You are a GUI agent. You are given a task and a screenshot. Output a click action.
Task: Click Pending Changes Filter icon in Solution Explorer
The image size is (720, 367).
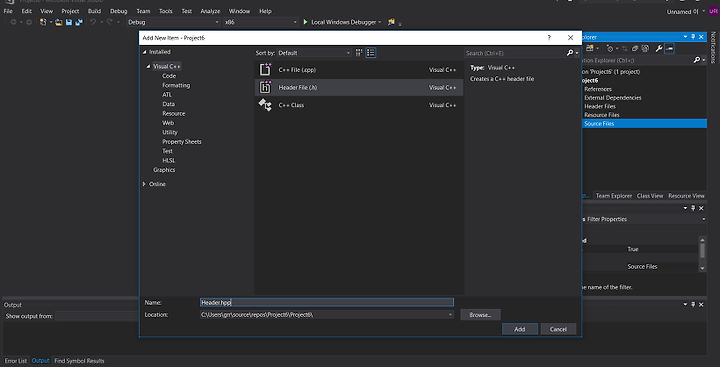(609, 48)
